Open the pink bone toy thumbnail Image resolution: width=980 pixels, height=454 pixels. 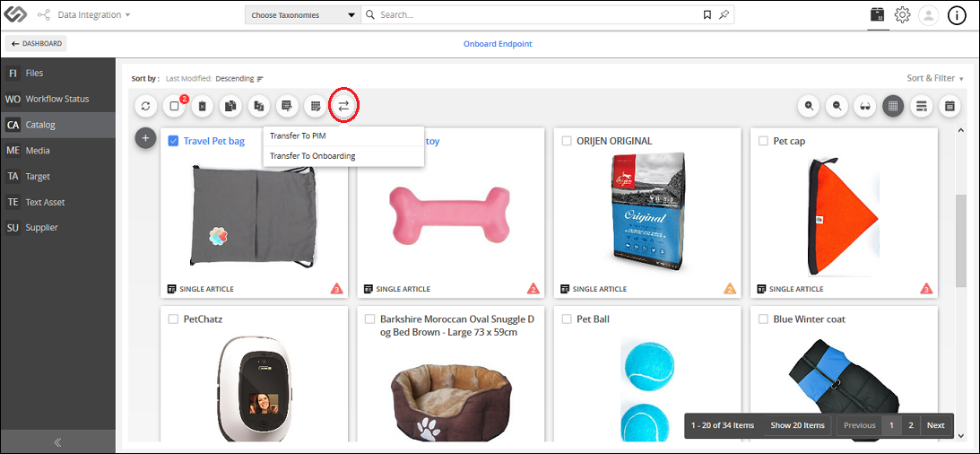[x=451, y=214]
